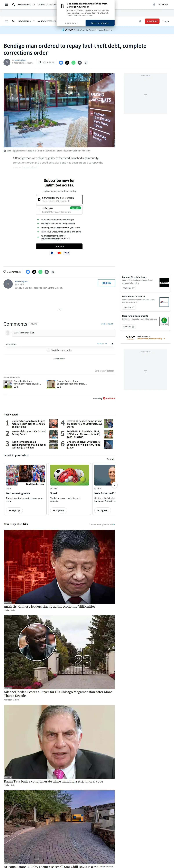Viewport: 174px width, 868px height.
Task: Click Facebook icon below the Continue paywall
Action: [x=28, y=272]
